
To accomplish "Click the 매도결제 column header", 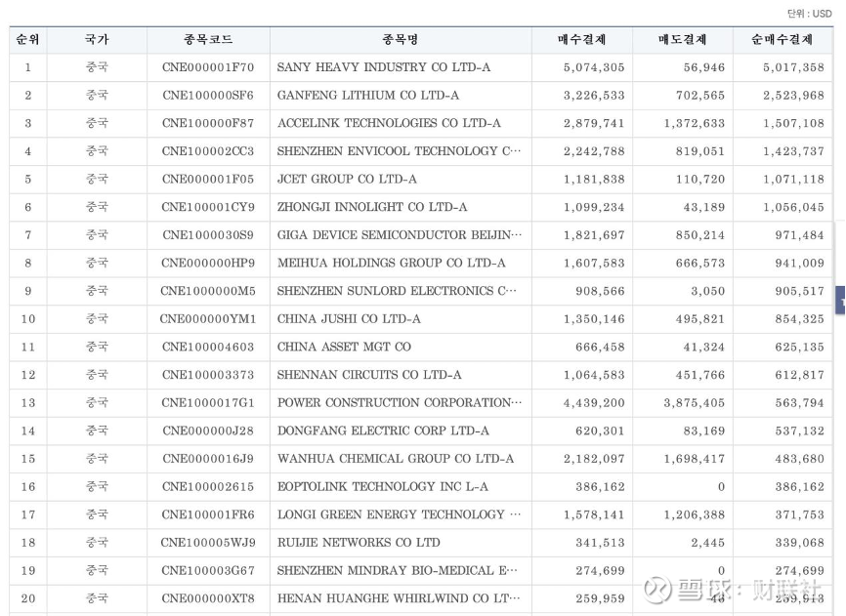I will (683, 39).
